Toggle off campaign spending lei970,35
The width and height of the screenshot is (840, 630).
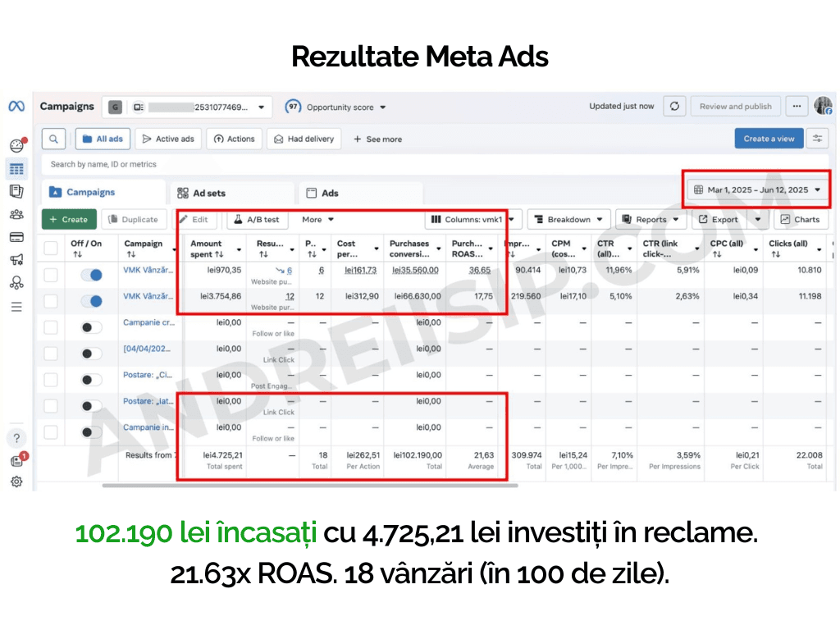pyautogui.click(x=92, y=275)
